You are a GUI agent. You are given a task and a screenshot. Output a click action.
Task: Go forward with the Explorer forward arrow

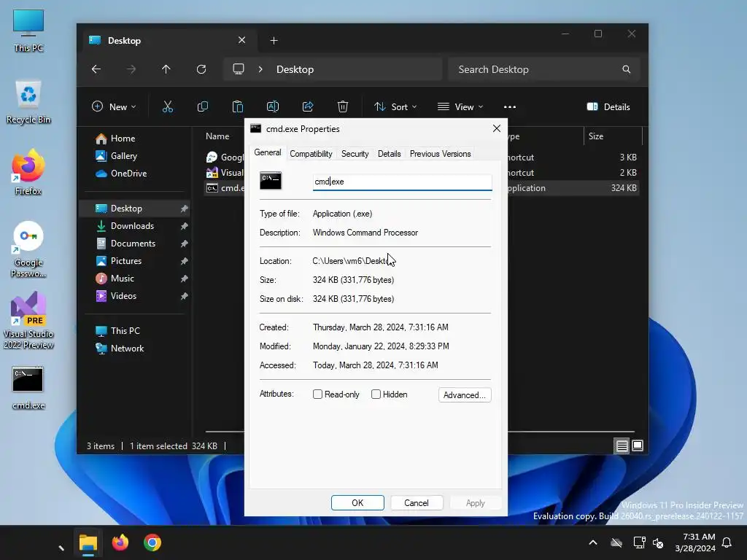pyautogui.click(x=131, y=69)
